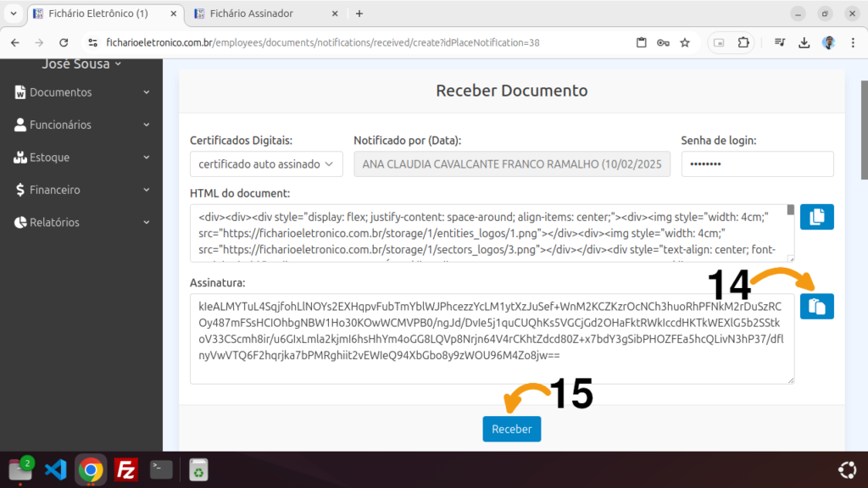The image size is (868, 488).
Task: Open the Ubuntu system menu icon
Action: click(x=847, y=469)
